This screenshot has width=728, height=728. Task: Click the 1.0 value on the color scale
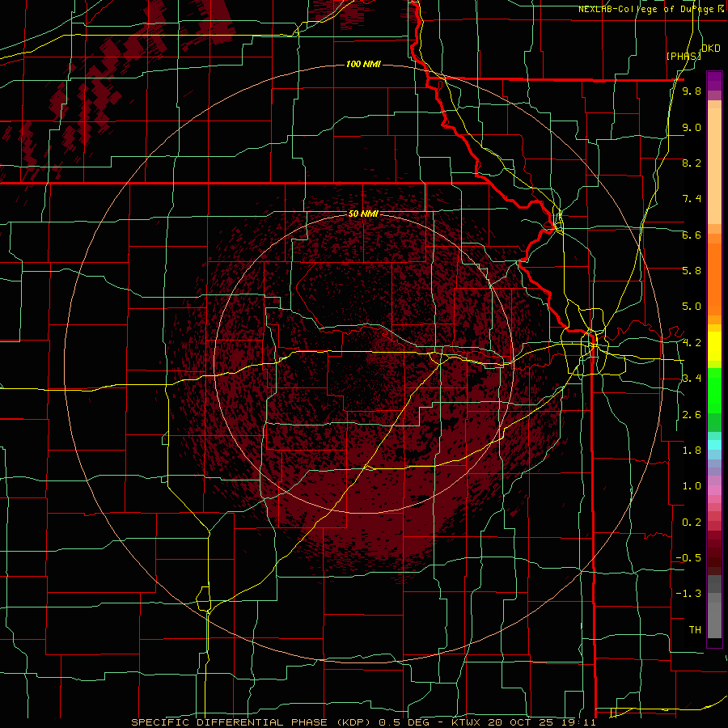tap(692, 486)
